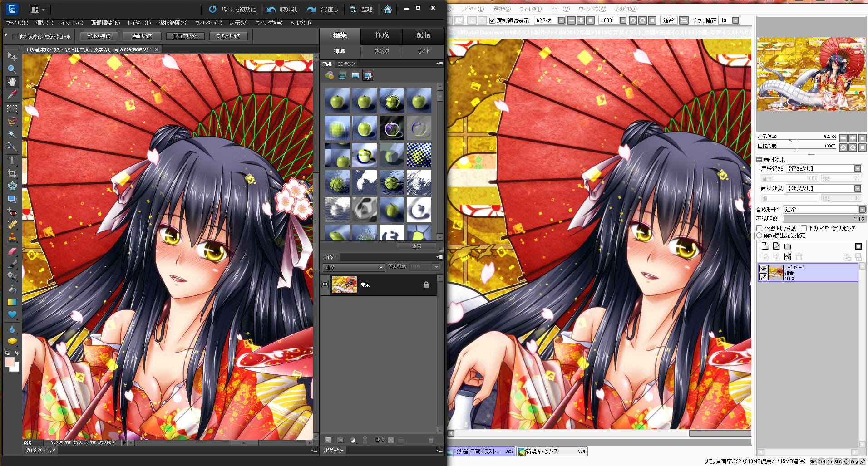The width and height of the screenshot is (868, 466).
Task: Click the Filters icon in Effects panel
Action: [330, 75]
